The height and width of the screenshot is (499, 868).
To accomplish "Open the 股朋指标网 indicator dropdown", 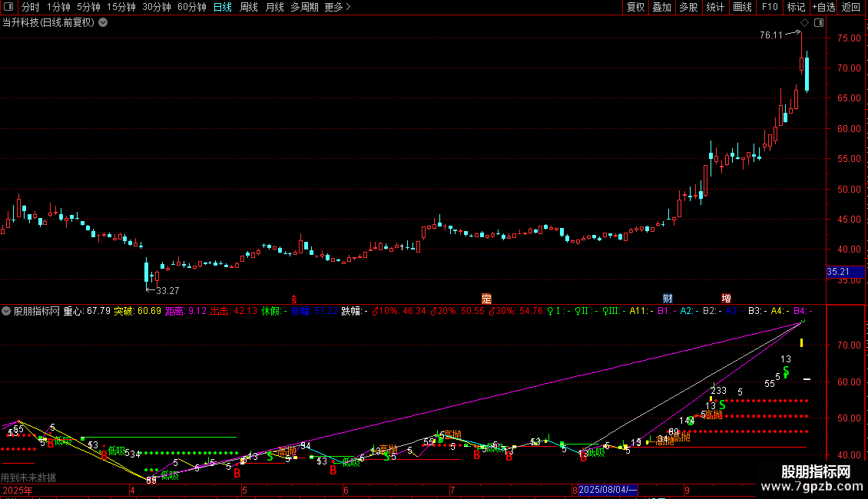I will [6, 311].
